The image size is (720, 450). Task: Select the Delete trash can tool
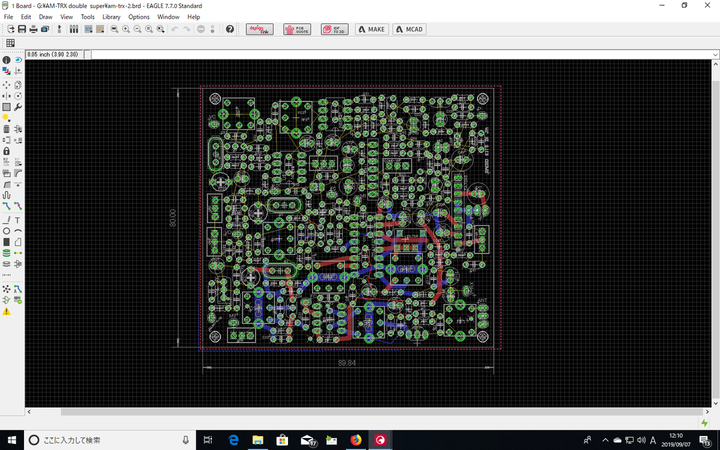pyautogui.click(x=6, y=129)
